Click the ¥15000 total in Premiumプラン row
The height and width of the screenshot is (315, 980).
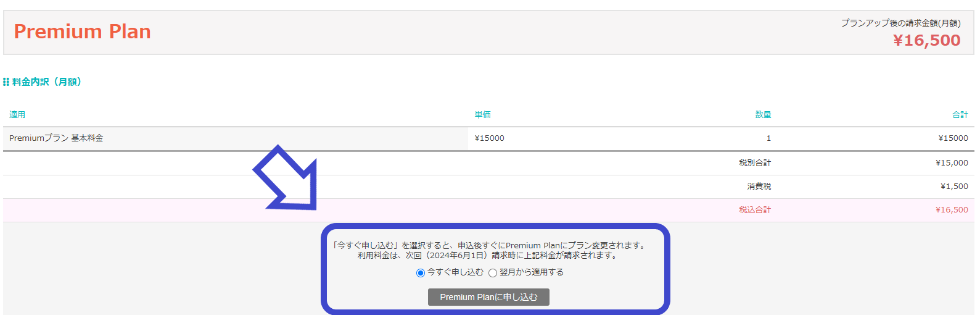[953, 138]
